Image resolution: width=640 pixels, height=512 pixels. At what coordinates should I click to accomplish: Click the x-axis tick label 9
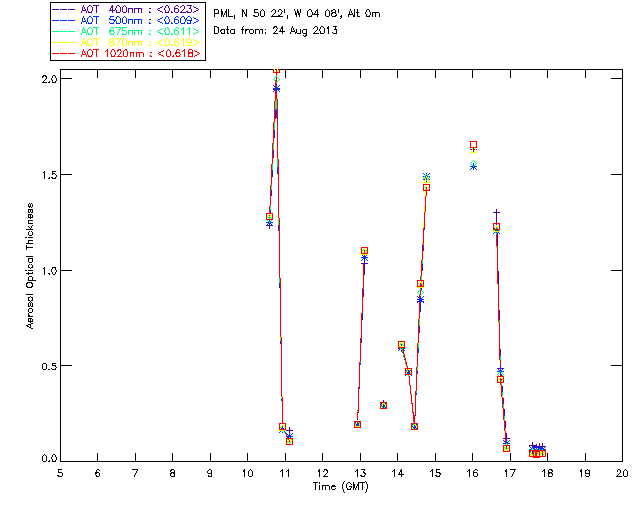coord(210,473)
